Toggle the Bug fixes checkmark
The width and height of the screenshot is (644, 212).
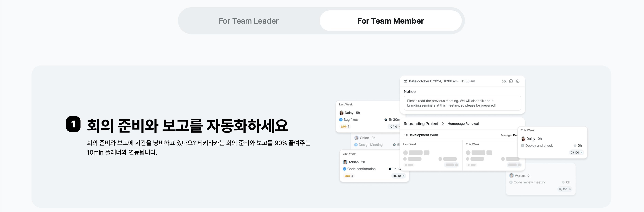click(341, 120)
